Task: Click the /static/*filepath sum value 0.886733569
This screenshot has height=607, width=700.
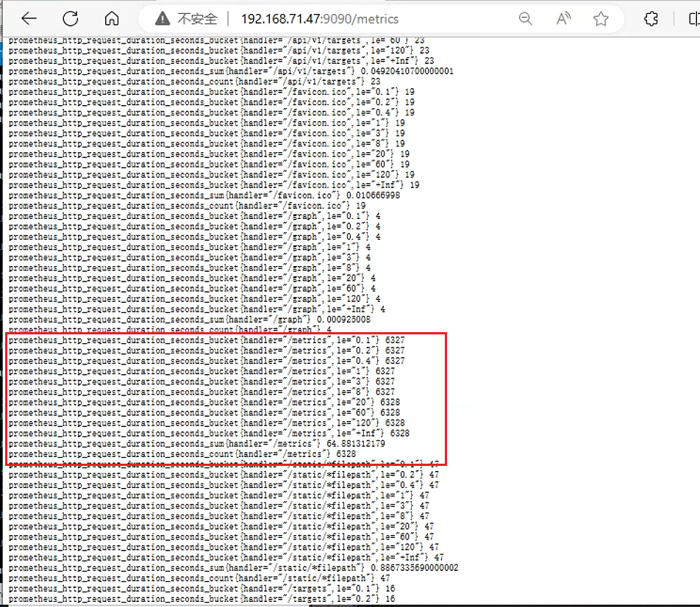Action: coord(414,567)
